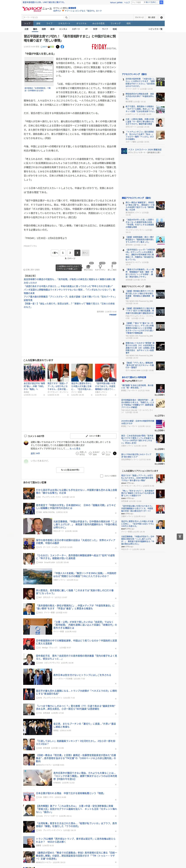Image resolution: width=186 pixels, height=868 pixels.
Task: Open the スポーツ category
Action: point(76,29)
